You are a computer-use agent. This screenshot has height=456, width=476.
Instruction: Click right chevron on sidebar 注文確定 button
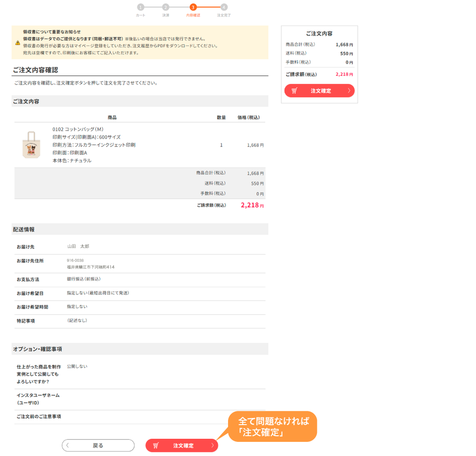click(x=349, y=91)
